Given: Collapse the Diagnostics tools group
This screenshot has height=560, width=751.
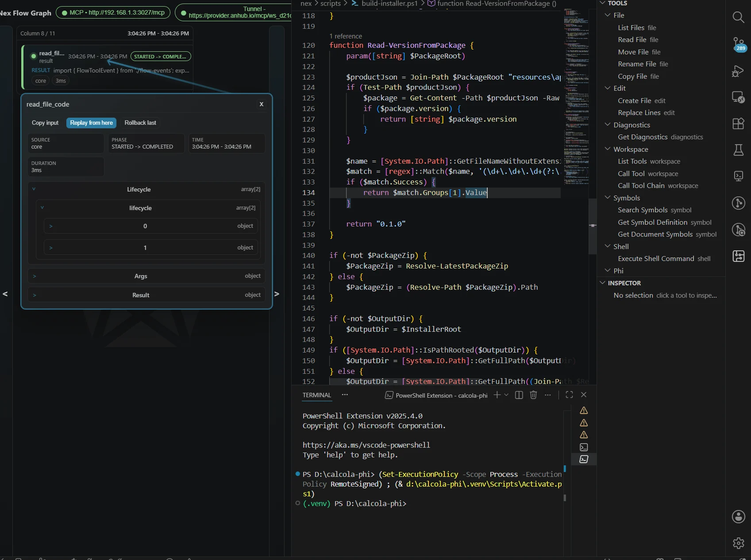Looking at the screenshot, I should pos(608,125).
